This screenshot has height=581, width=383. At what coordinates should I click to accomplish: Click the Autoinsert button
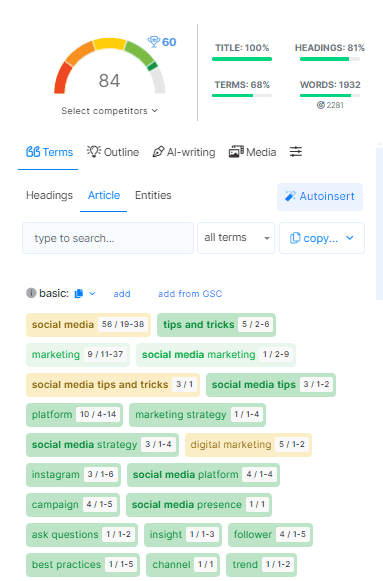pos(320,196)
